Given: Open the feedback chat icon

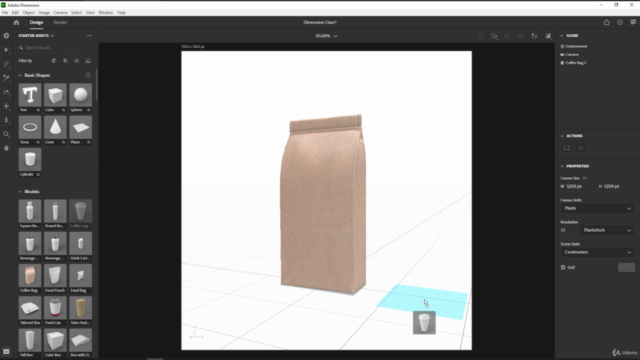Looking at the screenshot, I should (633, 22).
